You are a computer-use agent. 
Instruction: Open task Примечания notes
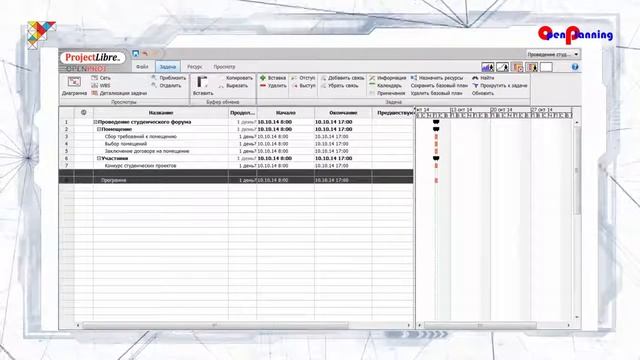387,93
